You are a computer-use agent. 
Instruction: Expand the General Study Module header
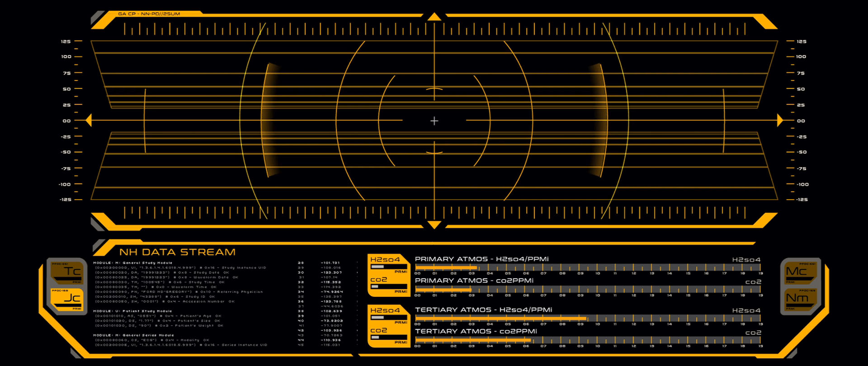tap(132, 263)
